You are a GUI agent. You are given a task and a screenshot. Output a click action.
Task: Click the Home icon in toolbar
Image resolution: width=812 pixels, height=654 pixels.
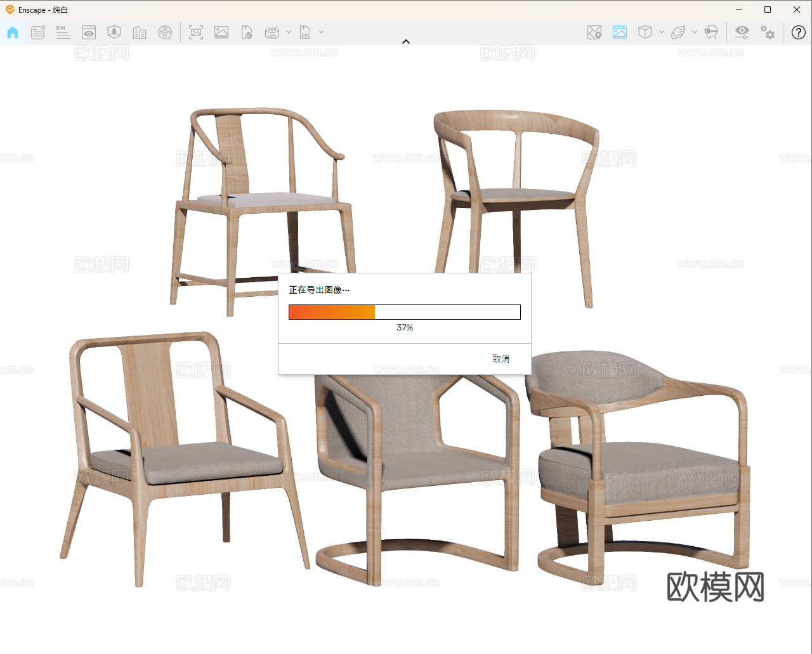(13, 32)
